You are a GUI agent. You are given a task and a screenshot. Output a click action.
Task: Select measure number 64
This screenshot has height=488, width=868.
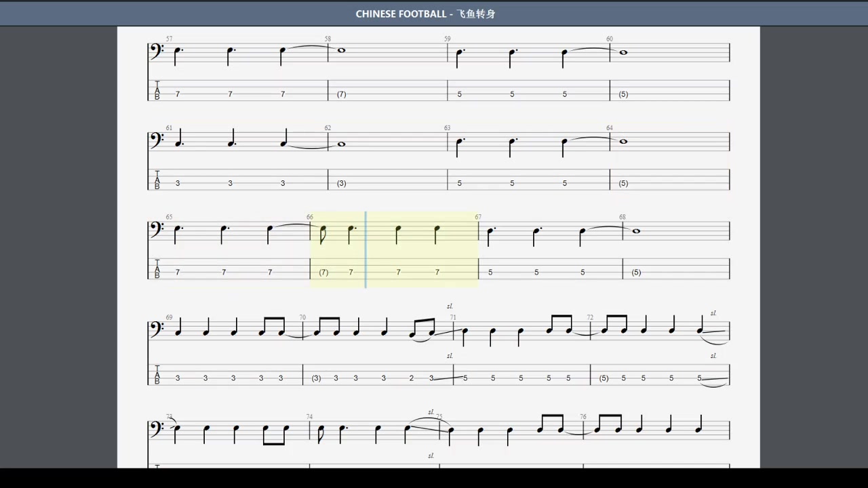coord(610,127)
